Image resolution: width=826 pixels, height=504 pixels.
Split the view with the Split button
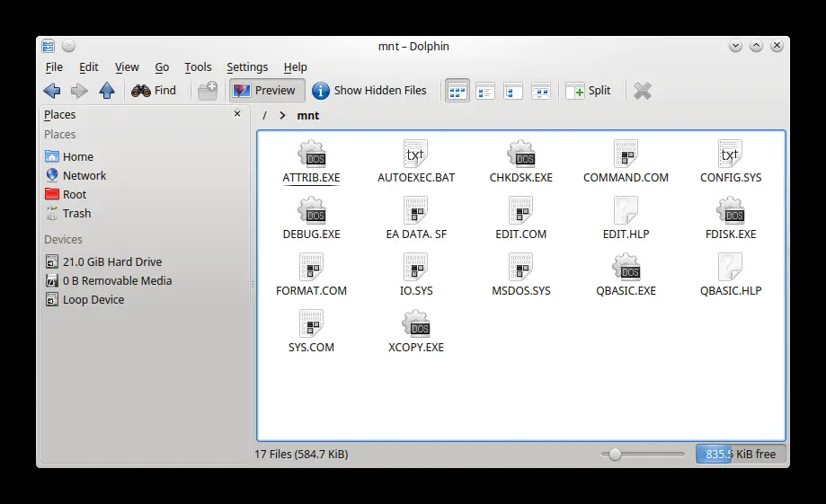(589, 91)
